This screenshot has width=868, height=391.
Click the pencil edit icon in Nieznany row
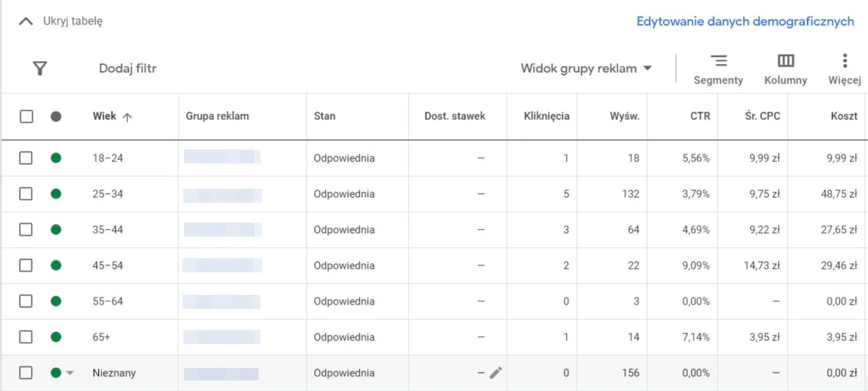[x=496, y=373]
